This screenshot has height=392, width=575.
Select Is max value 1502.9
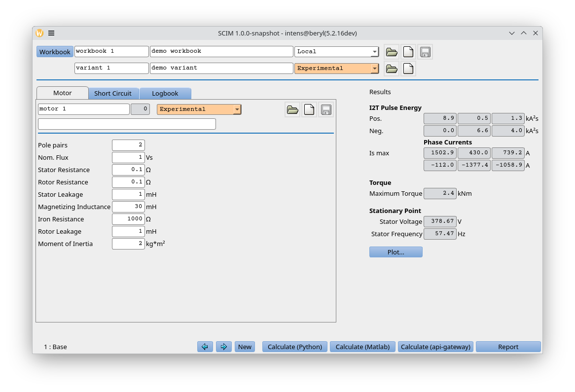pyautogui.click(x=440, y=153)
